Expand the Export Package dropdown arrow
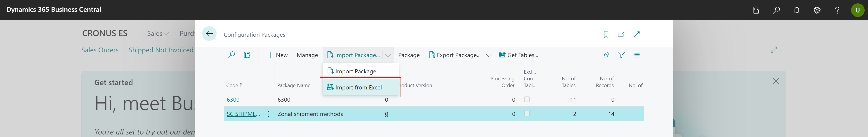 tap(488, 55)
